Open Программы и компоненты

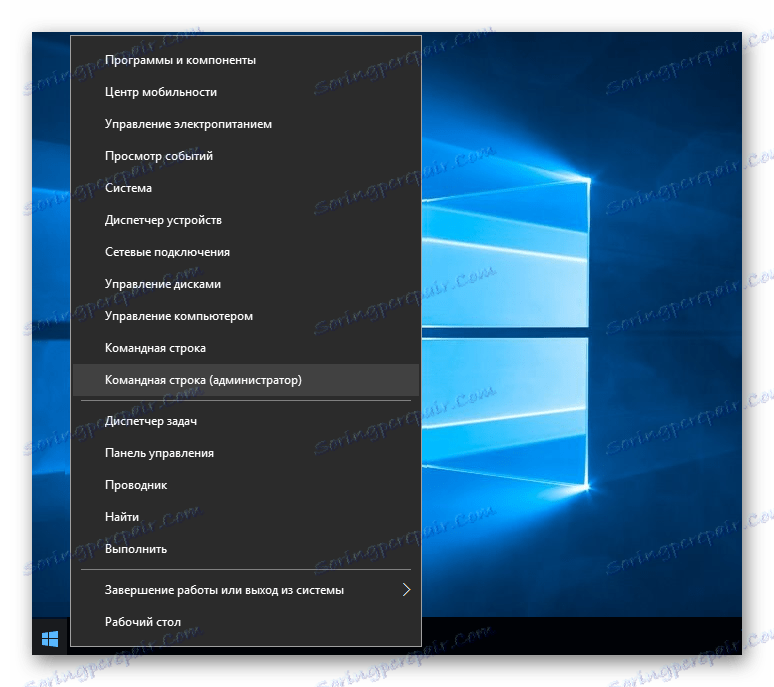(246, 60)
